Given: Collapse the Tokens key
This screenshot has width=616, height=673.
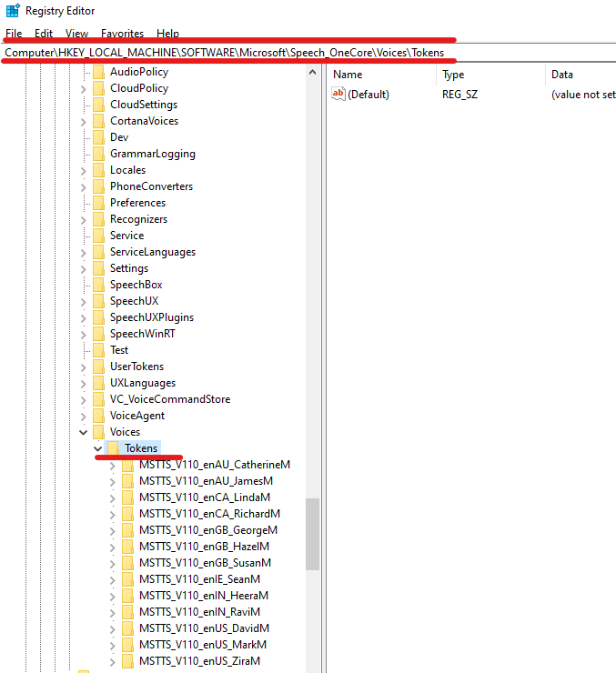Looking at the screenshot, I should [98, 448].
